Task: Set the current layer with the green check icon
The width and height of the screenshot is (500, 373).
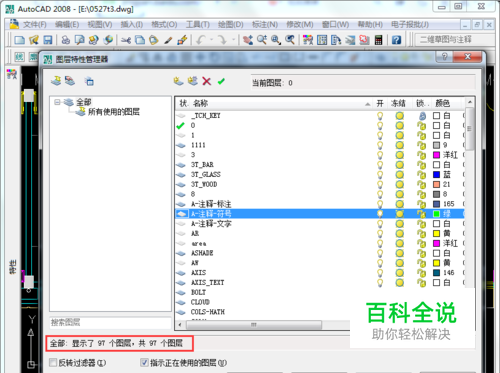Action: pos(221,81)
